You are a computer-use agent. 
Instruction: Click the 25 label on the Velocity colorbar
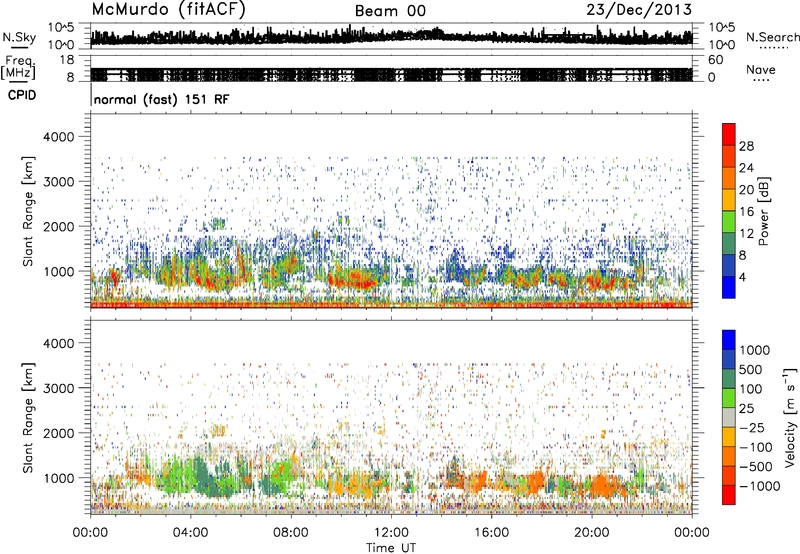click(747, 409)
